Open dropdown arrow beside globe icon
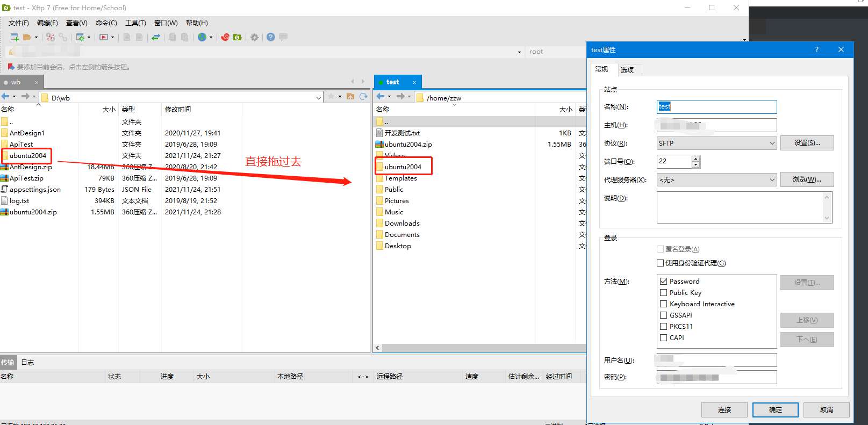The width and height of the screenshot is (868, 425). [211, 38]
